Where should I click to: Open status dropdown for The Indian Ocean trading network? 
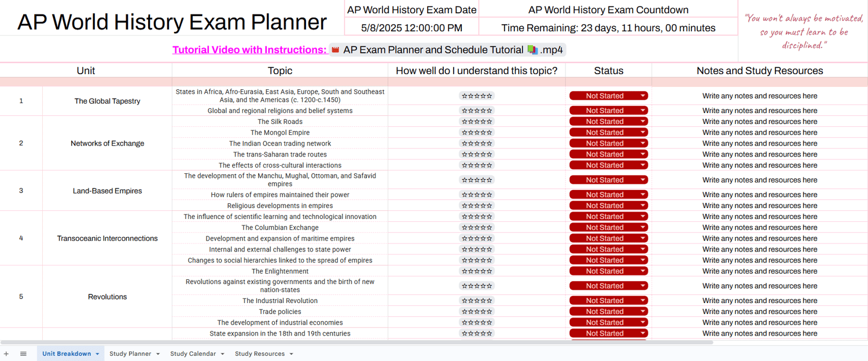coord(609,144)
